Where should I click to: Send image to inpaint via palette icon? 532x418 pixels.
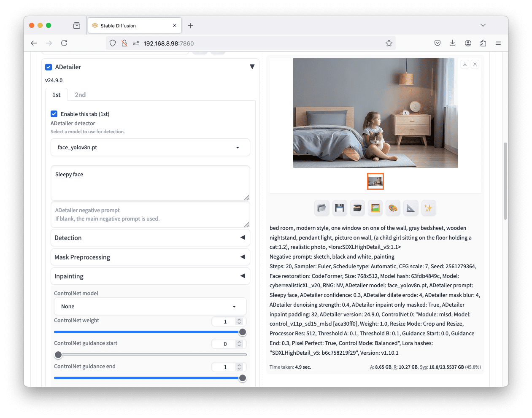click(393, 208)
